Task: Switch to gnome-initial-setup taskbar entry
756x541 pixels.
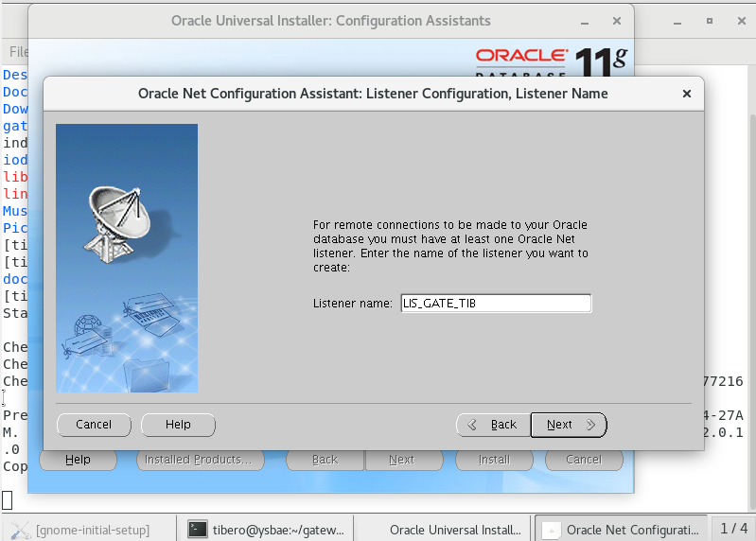Action: click(x=89, y=530)
